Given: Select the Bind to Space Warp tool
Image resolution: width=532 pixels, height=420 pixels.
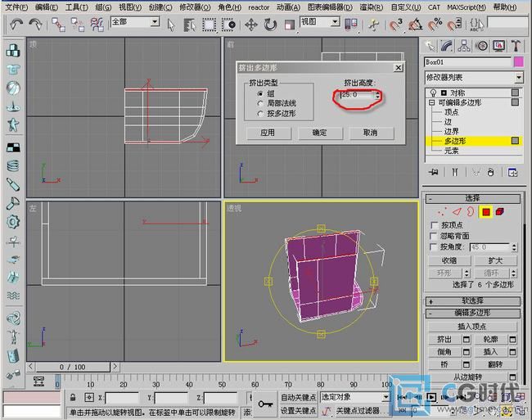Looking at the screenshot, I should [97, 25].
